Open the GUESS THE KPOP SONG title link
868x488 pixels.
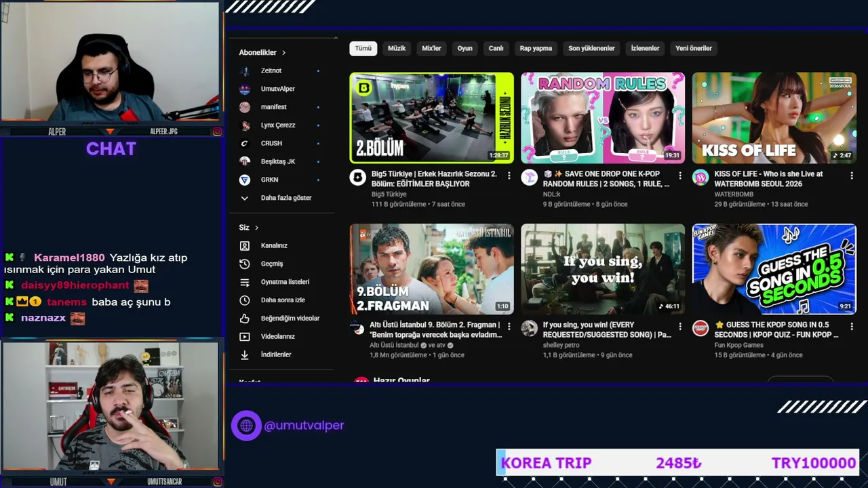[776, 329]
